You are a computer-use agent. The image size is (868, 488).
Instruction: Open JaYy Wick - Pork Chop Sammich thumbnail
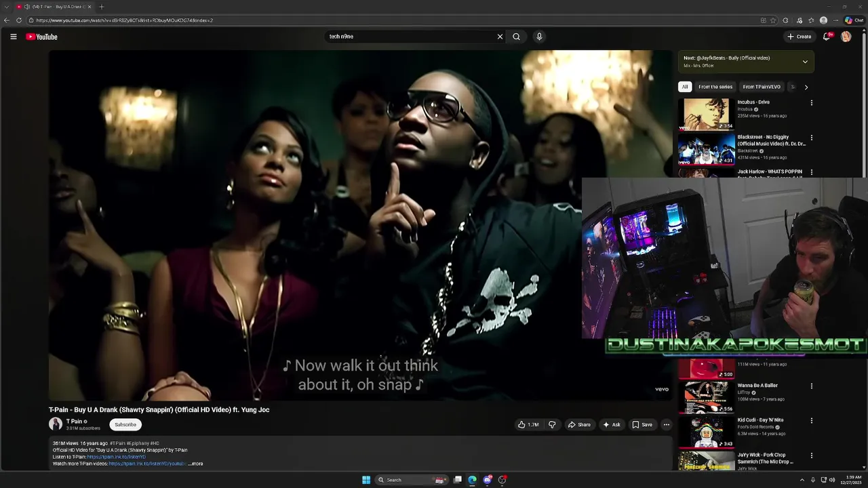pos(707,462)
